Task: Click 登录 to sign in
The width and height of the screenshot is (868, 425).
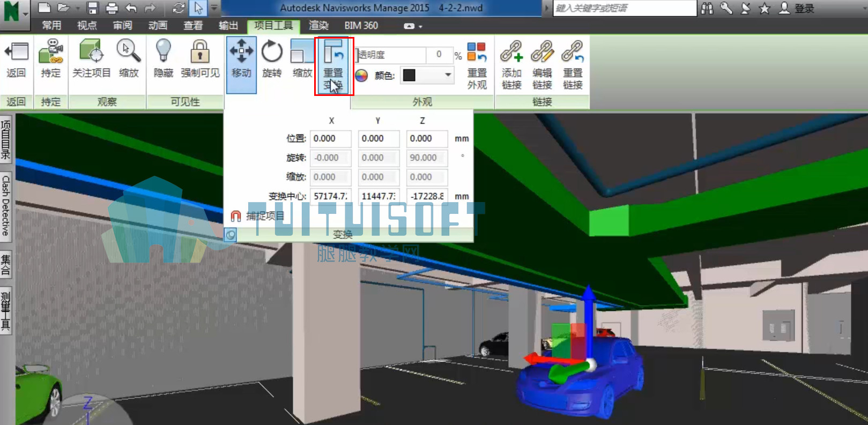Action: 804,8
